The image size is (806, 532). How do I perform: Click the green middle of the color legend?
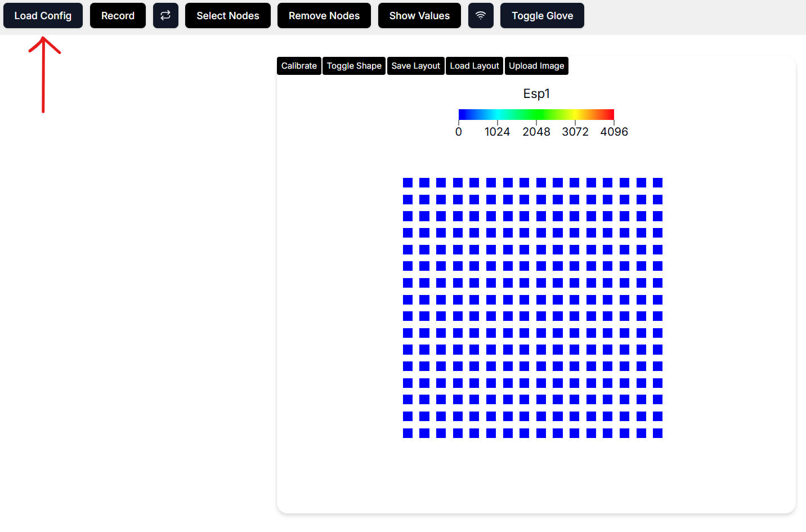tap(536, 115)
